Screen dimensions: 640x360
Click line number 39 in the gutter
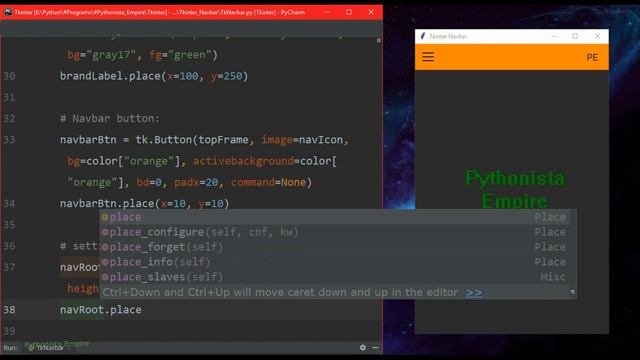[x=9, y=331]
